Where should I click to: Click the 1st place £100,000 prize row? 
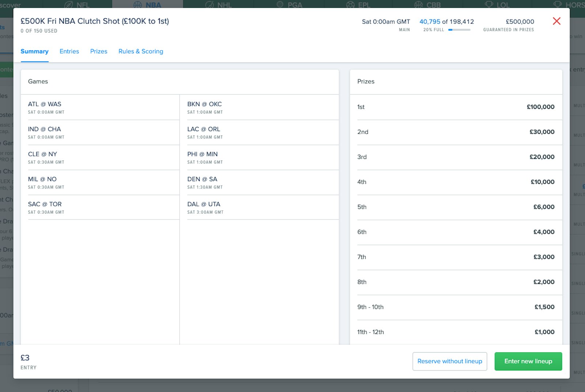456,107
